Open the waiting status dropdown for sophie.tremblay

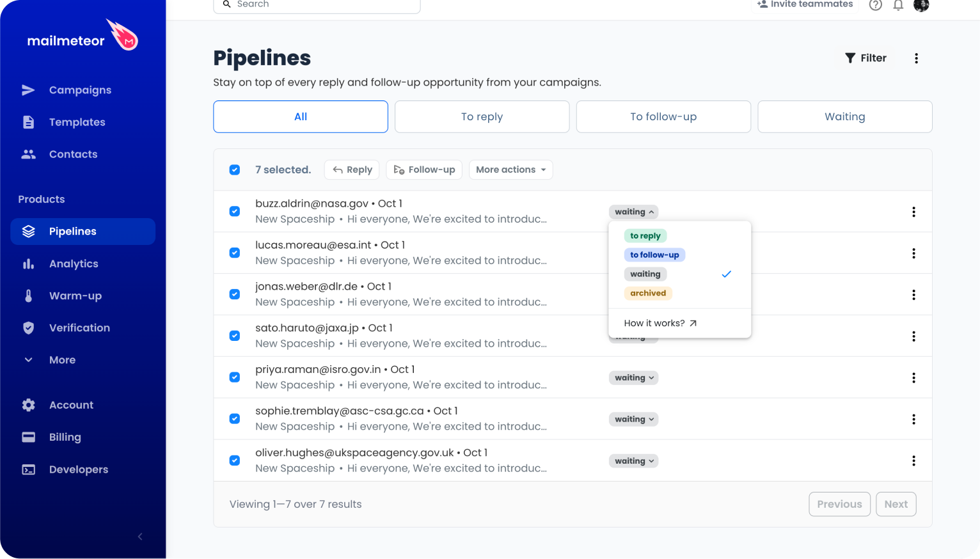(633, 420)
